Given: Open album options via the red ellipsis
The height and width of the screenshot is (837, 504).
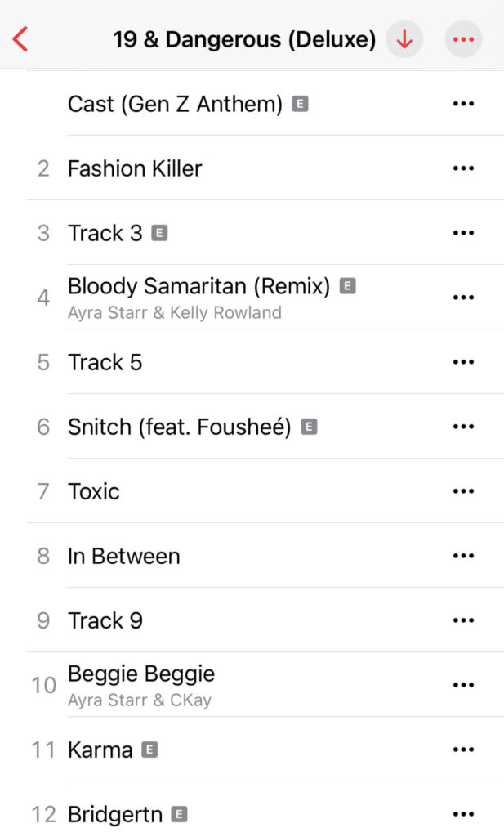Looking at the screenshot, I should pos(463,39).
